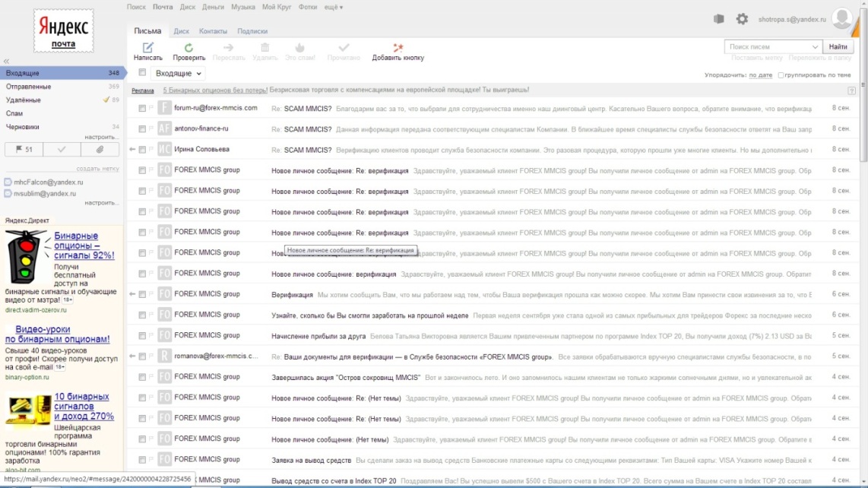Click создать метку link
Image resolution: width=868 pixels, height=488 pixels.
point(97,169)
